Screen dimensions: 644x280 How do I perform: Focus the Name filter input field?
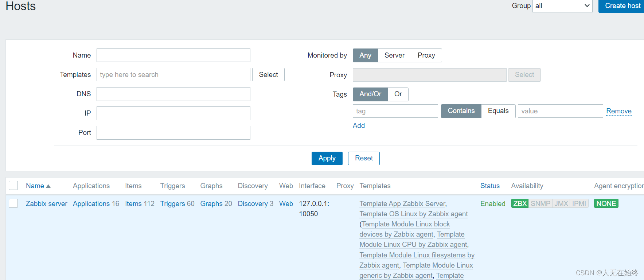pyautogui.click(x=173, y=55)
